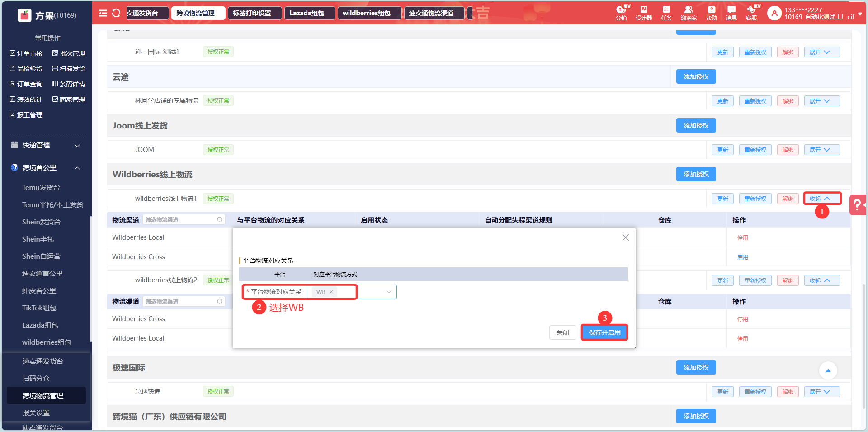Expand the JOOM row with 展开

pos(822,150)
